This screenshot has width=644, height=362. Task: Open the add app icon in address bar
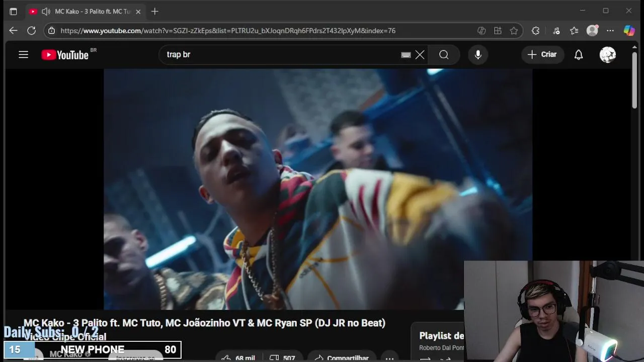pyautogui.click(x=498, y=31)
